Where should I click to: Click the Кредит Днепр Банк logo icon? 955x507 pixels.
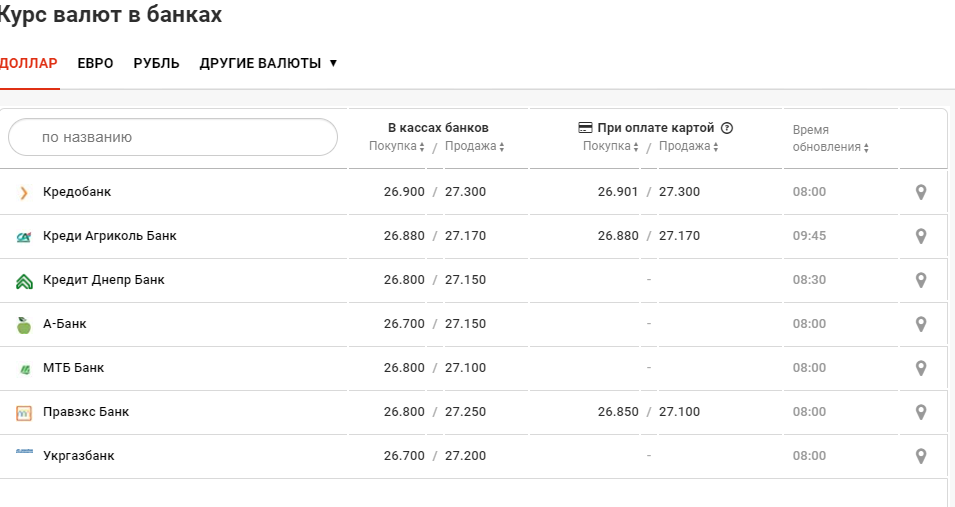24,281
